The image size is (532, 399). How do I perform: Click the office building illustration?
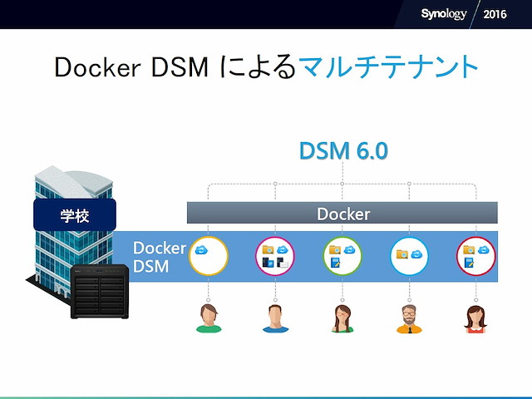pyautogui.click(x=73, y=234)
